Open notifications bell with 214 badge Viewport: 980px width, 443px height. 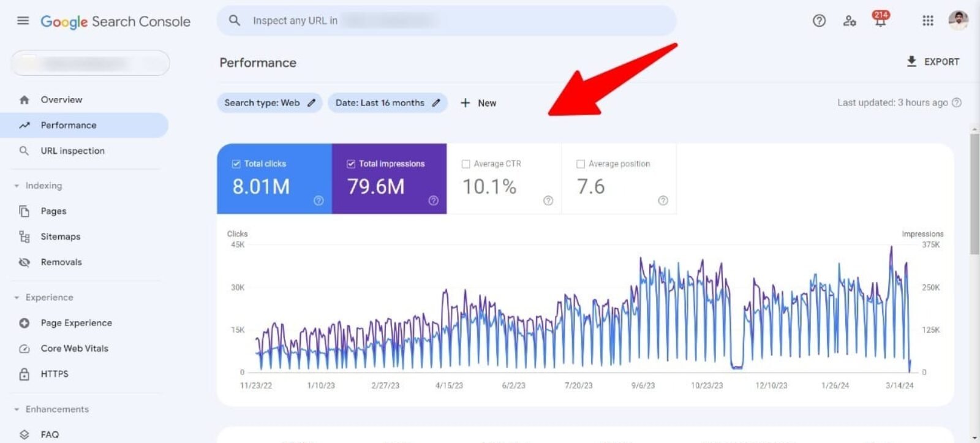[880, 20]
